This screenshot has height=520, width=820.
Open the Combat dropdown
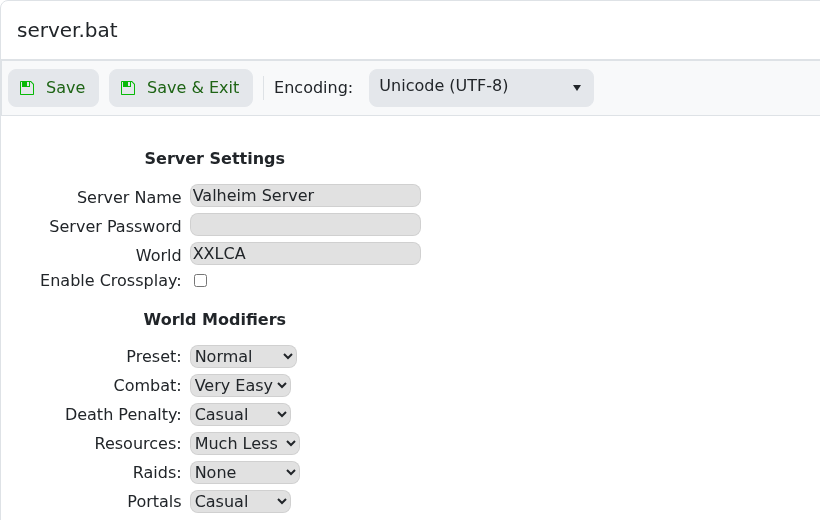point(240,386)
